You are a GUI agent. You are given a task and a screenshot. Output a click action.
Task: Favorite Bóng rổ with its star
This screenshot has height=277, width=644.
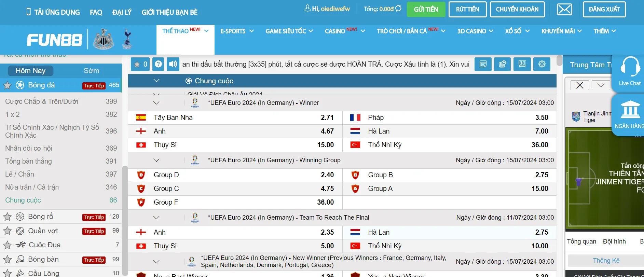tap(8, 217)
